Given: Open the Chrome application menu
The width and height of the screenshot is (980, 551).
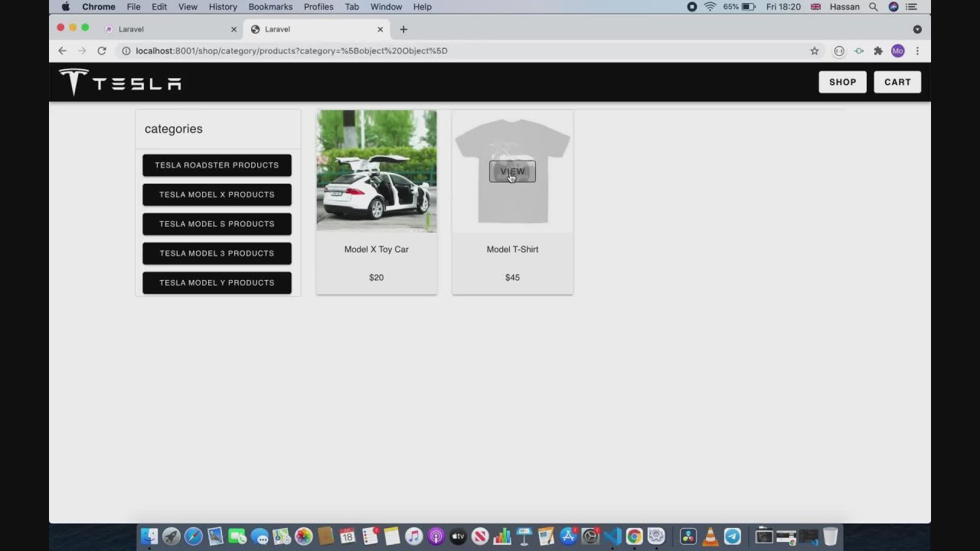Looking at the screenshot, I should click(x=99, y=7).
